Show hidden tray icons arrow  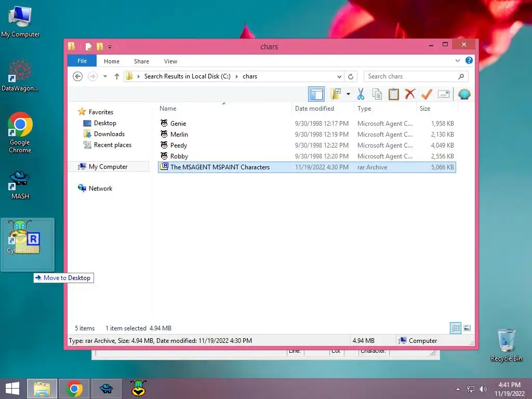click(458, 389)
